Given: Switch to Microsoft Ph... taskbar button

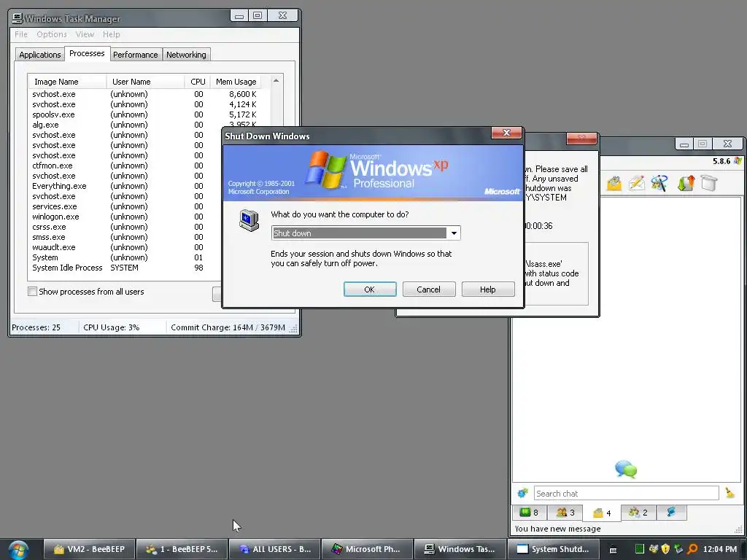Looking at the screenshot, I should click(x=368, y=550).
